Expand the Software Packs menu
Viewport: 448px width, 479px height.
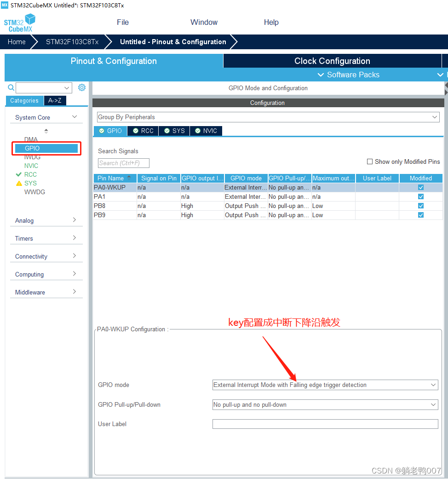pos(349,75)
